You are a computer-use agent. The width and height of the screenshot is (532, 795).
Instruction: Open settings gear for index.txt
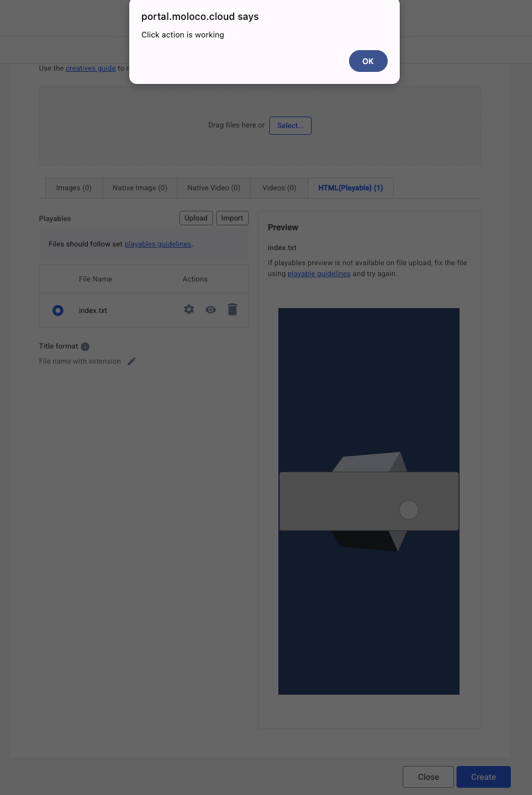click(189, 310)
